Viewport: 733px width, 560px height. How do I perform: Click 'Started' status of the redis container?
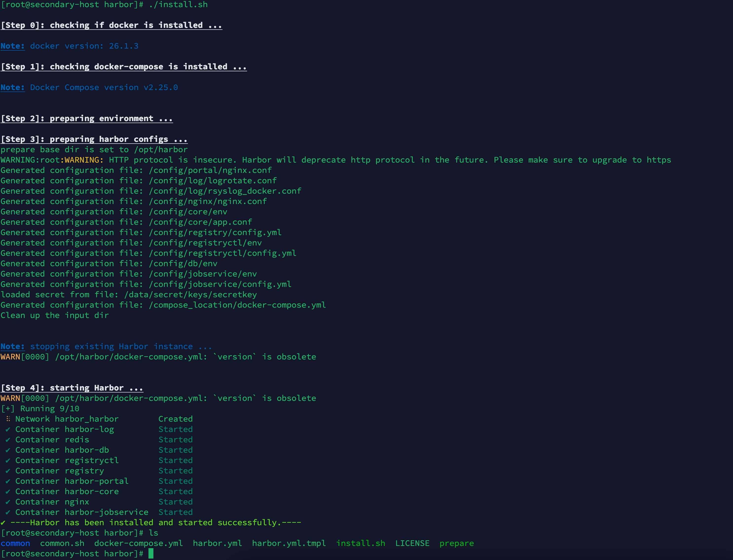pyautogui.click(x=176, y=440)
